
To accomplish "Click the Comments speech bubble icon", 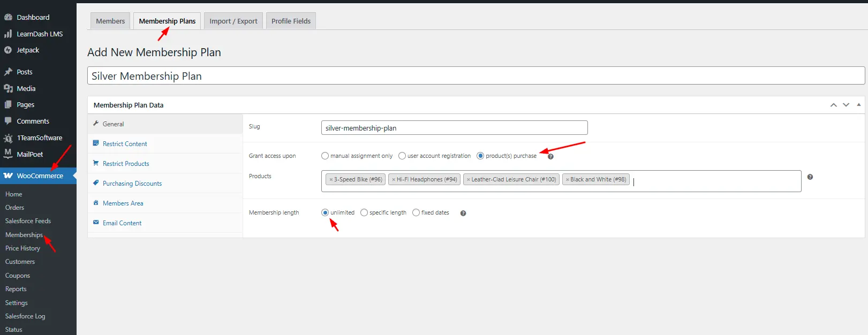I will pyautogui.click(x=8, y=121).
